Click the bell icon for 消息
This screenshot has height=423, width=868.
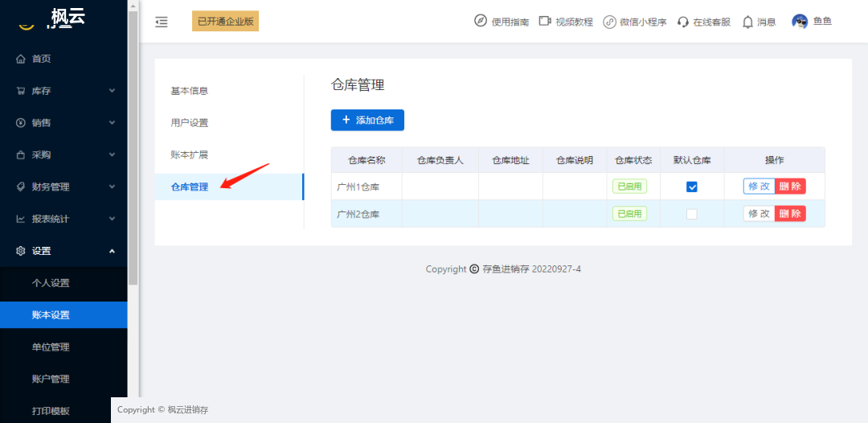tap(748, 22)
